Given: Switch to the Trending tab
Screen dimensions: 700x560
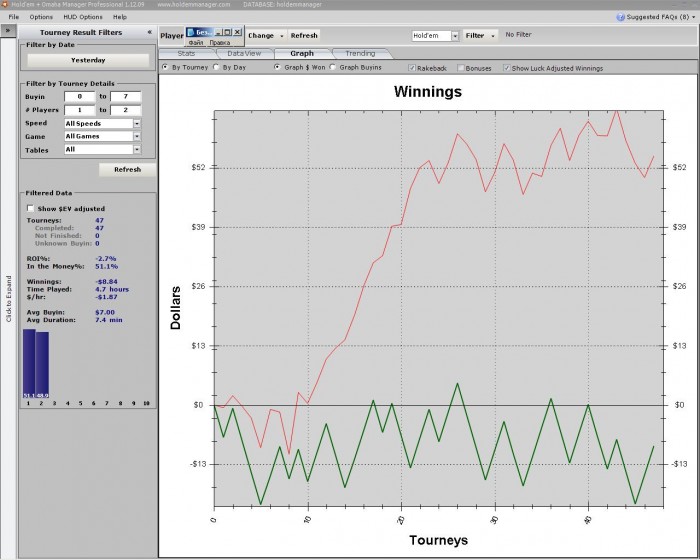Looking at the screenshot, I should click(360, 53).
